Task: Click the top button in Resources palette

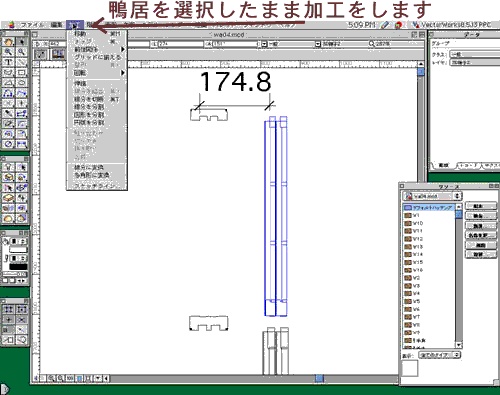Action: click(480, 206)
